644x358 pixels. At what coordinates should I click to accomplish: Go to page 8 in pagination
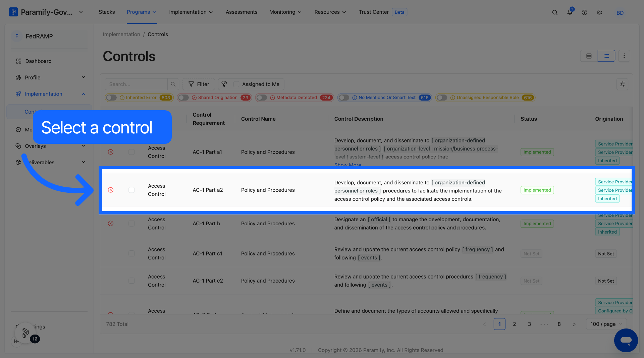[x=559, y=324]
